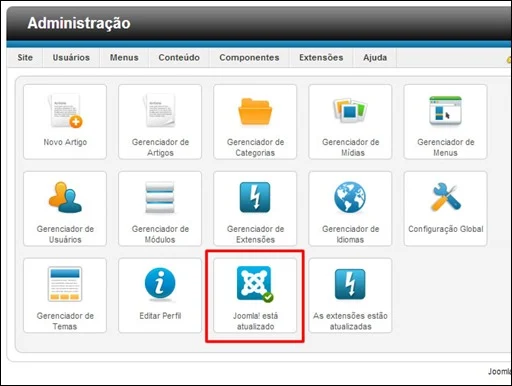This screenshot has width=512, height=386.
Task: Click the Joomla! está atualizado icon
Action: point(255,284)
